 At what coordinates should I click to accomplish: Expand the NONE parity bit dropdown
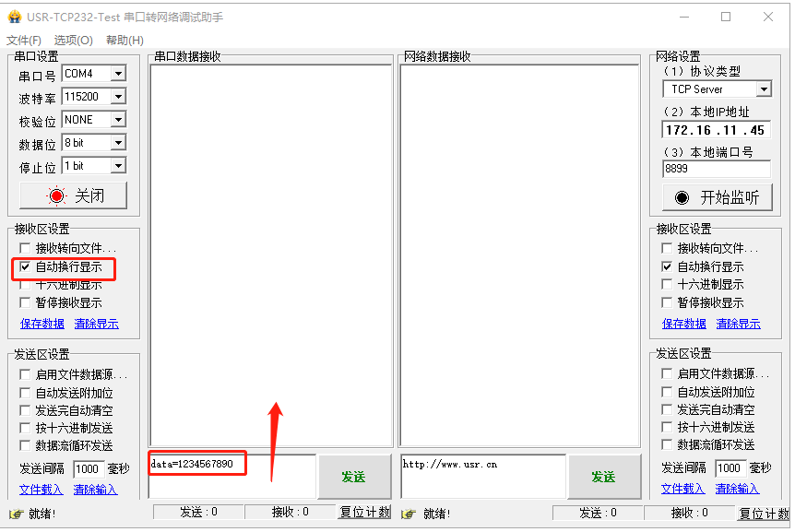(x=118, y=120)
